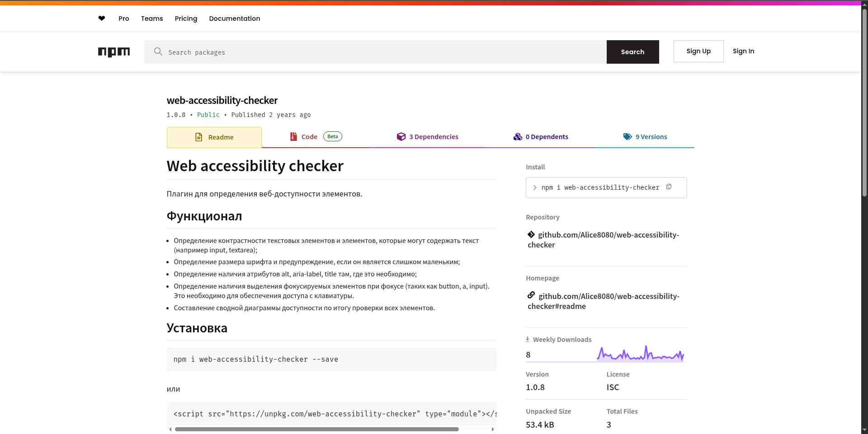Viewport: 868px width, 434px height.
Task: Click the install command prompt chevron
Action: click(535, 187)
